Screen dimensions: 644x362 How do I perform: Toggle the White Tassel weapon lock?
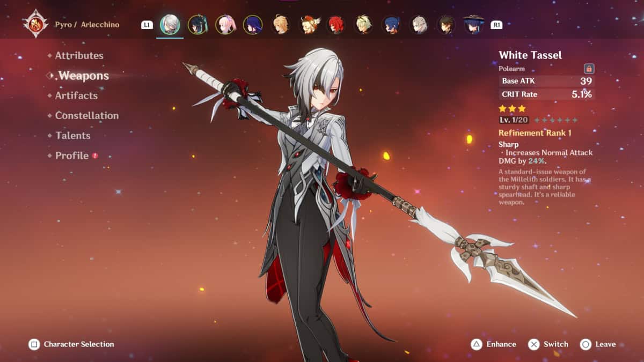[589, 69]
